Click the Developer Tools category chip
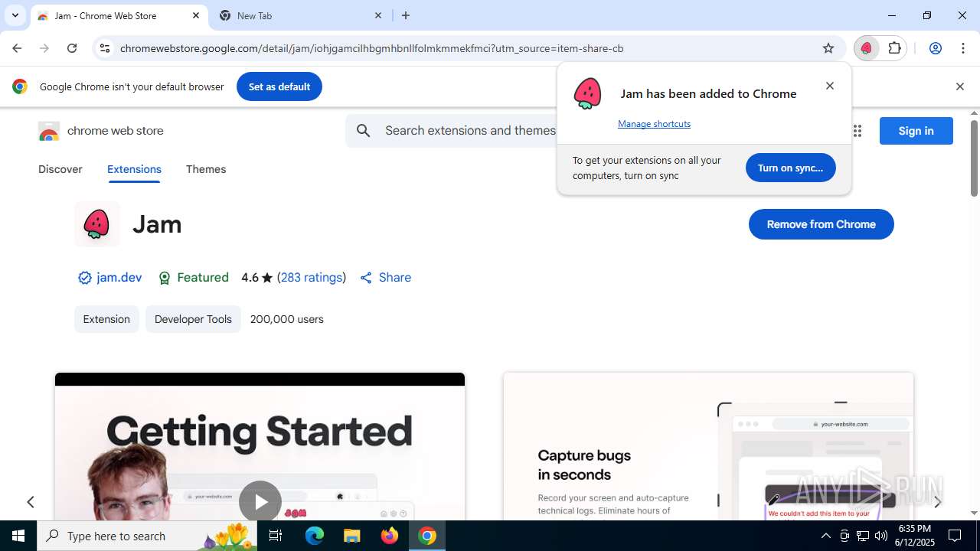This screenshot has height=551, width=980. click(x=193, y=319)
